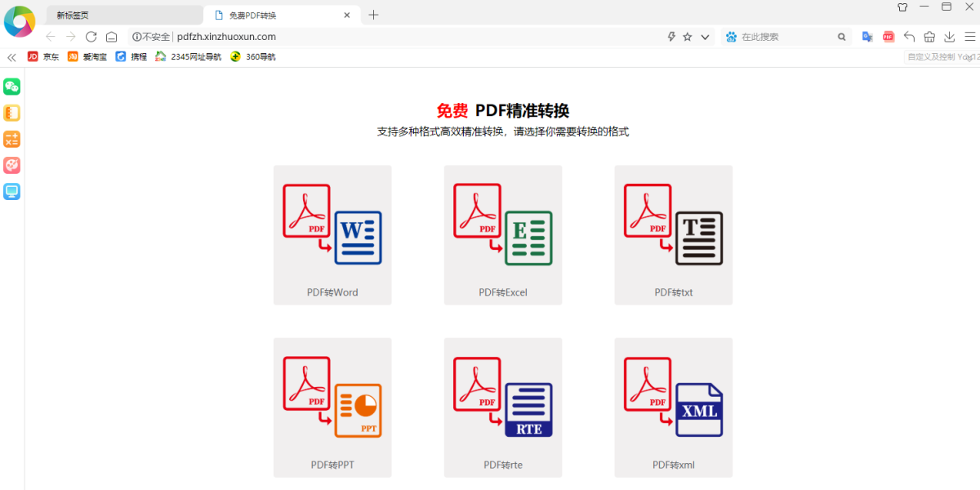Click the orange notebook sidebar icon
980x490 pixels.
11,113
